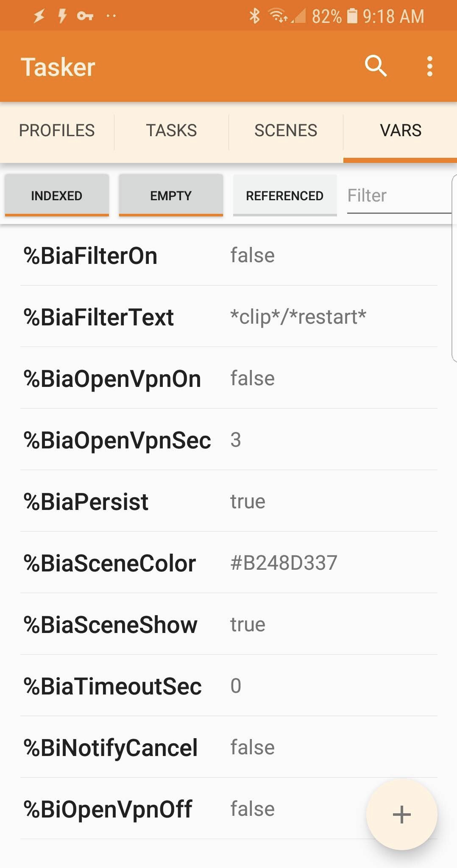Tap the battery icon in status bar
Screen dimensions: 457x868
tap(352, 16)
